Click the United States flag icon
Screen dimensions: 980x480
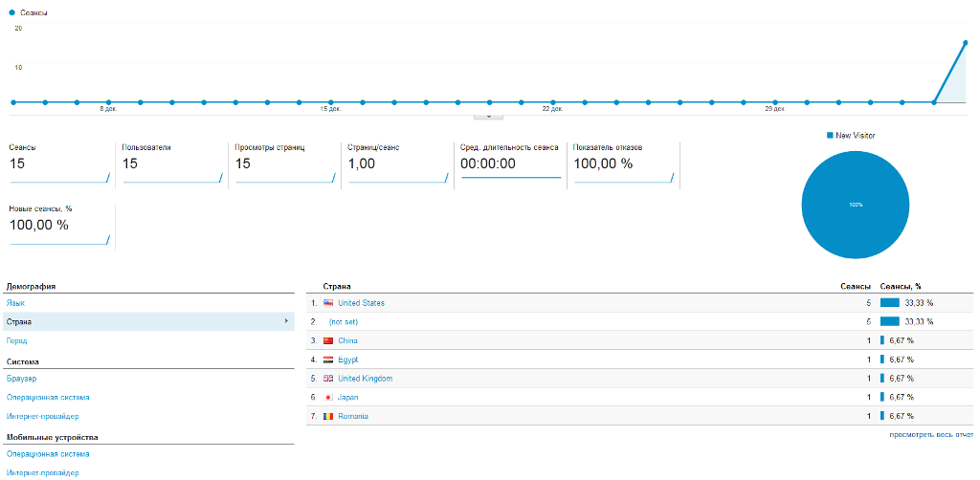tap(328, 303)
